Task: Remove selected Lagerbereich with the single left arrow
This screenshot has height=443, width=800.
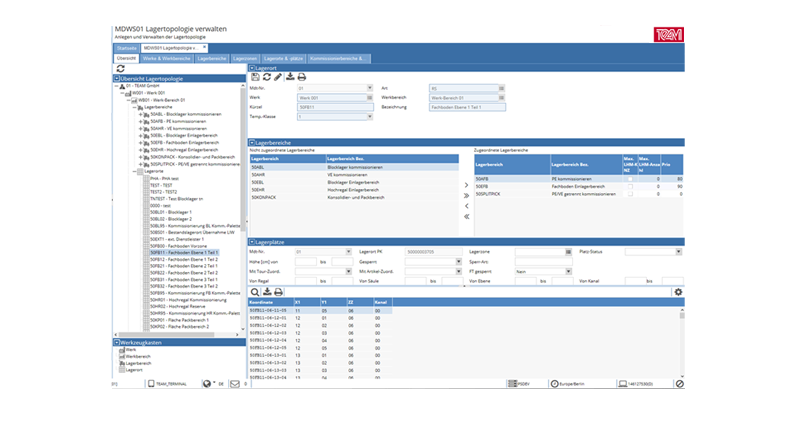Action: coord(466,206)
